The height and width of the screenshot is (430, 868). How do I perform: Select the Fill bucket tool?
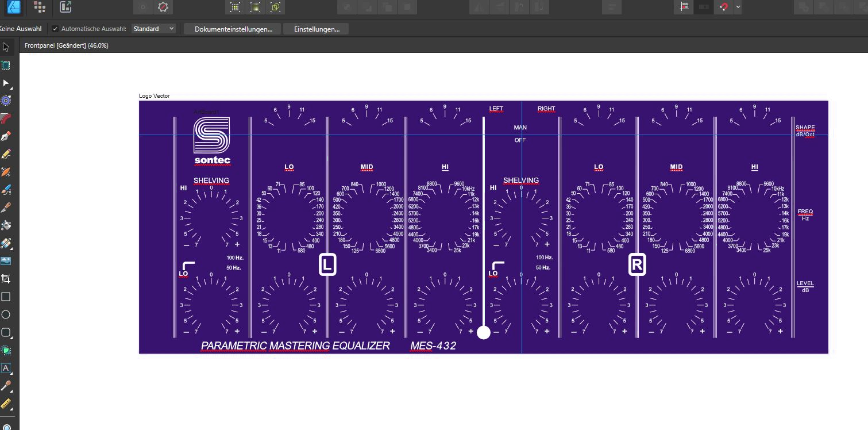point(6,225)
